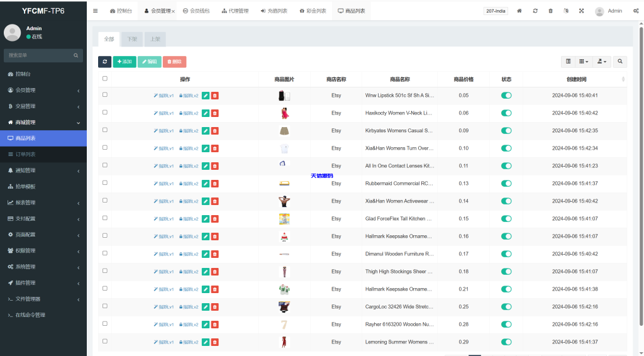
Task: Click red delete icon for CargoLoc 32426 row
Action: coord(214,307)
